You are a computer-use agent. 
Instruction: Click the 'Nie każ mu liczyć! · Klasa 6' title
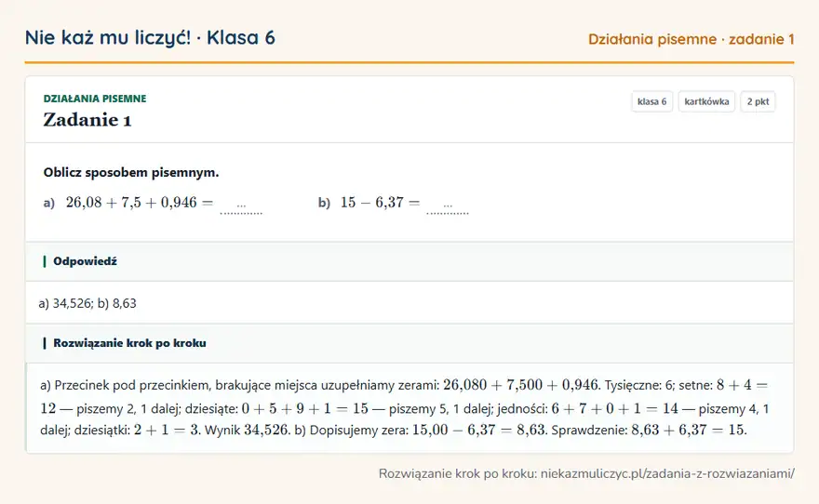[x=150, y=37]
